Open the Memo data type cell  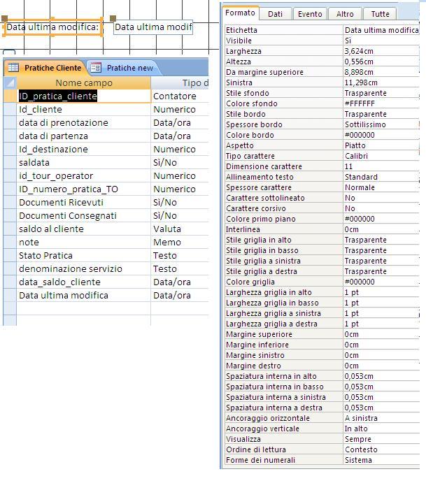(180, 242)
